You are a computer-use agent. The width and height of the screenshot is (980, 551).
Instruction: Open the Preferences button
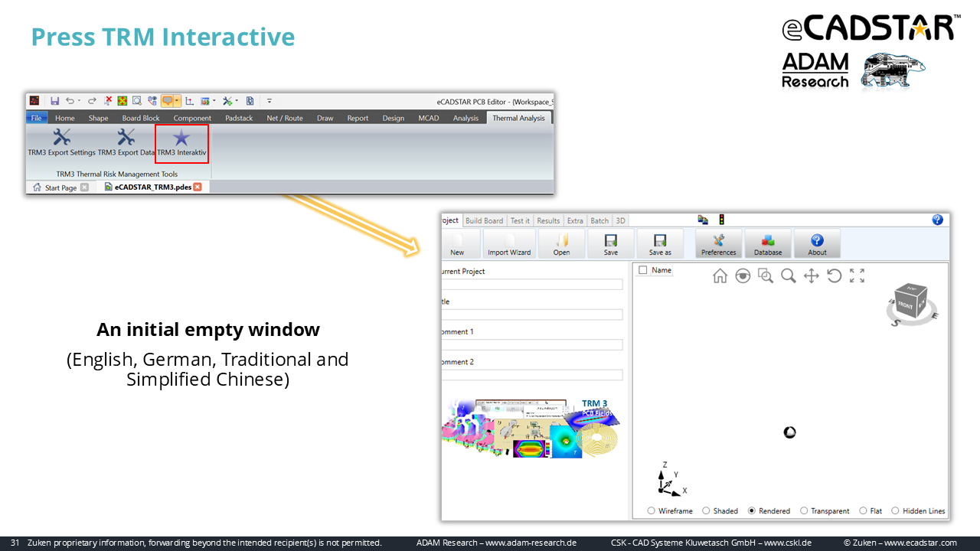718,243
